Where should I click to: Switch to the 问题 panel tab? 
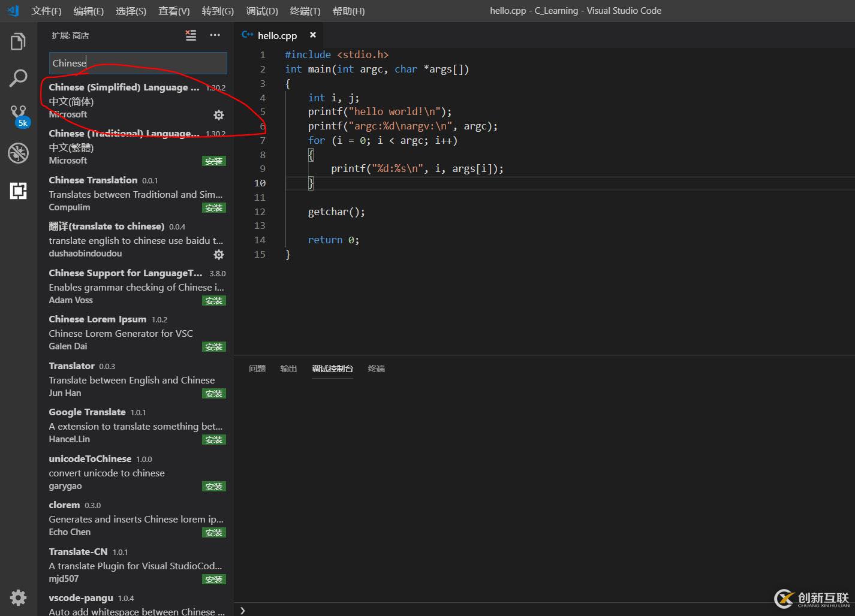[x=257, y=369]
